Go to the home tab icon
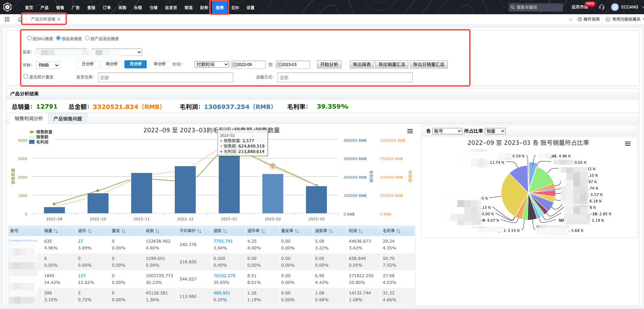The width and height of the screenshot is (644, 309). [x=20, y=19]
